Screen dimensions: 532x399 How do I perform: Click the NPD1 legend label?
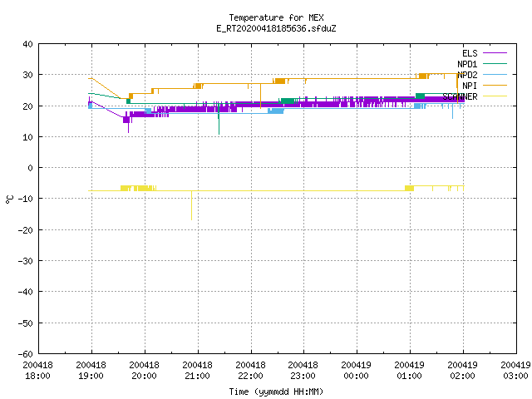(467, 64)
